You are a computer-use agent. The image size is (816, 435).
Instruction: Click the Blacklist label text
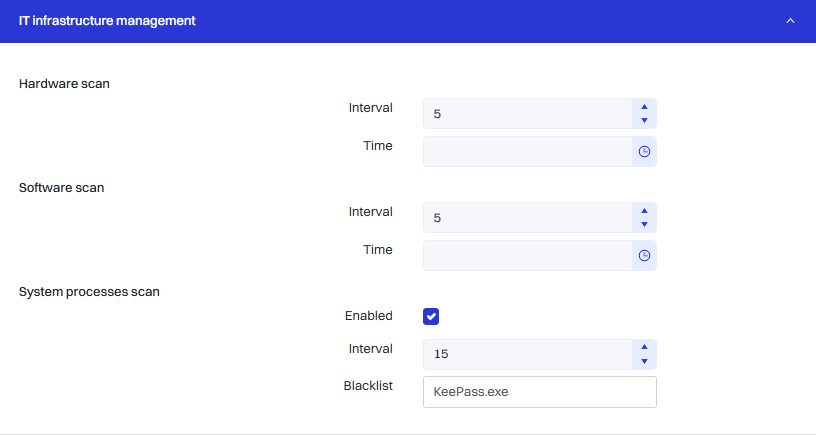[368, 386]
